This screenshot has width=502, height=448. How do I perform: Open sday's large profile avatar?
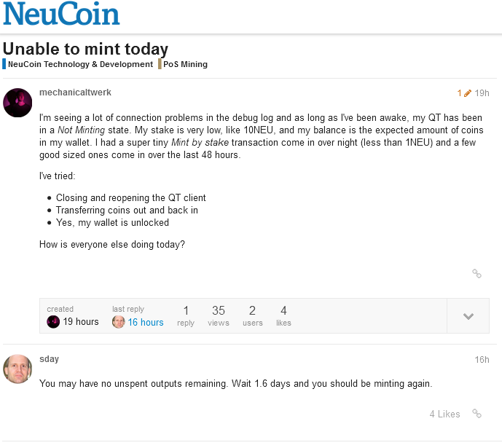coord(17,369)
